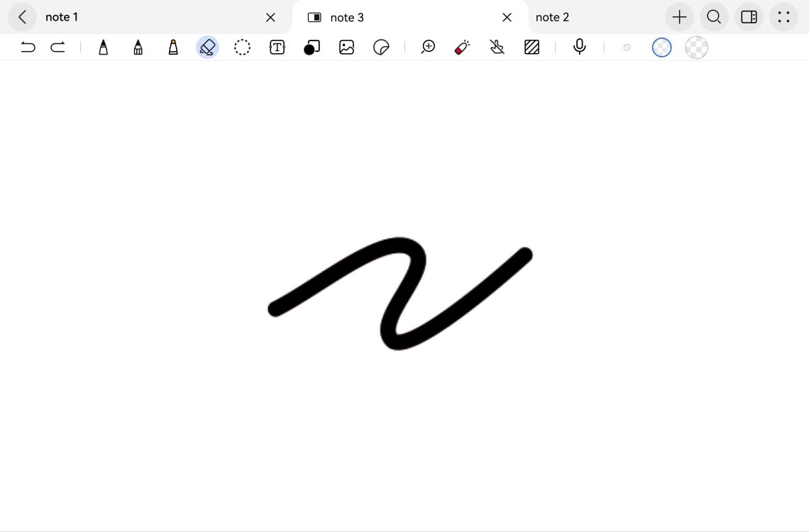
Task: Select the highlighter tool
Action: [x=173, y=48]
